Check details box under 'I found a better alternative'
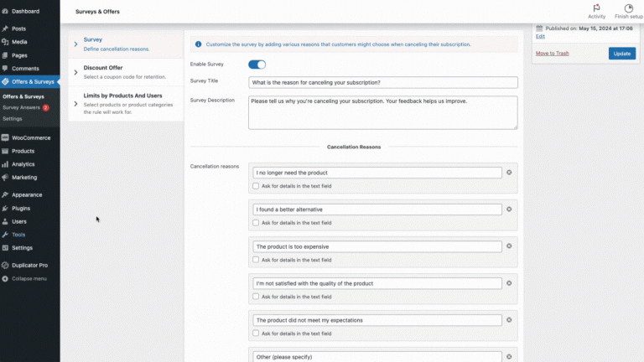 [x=256, y=222]
